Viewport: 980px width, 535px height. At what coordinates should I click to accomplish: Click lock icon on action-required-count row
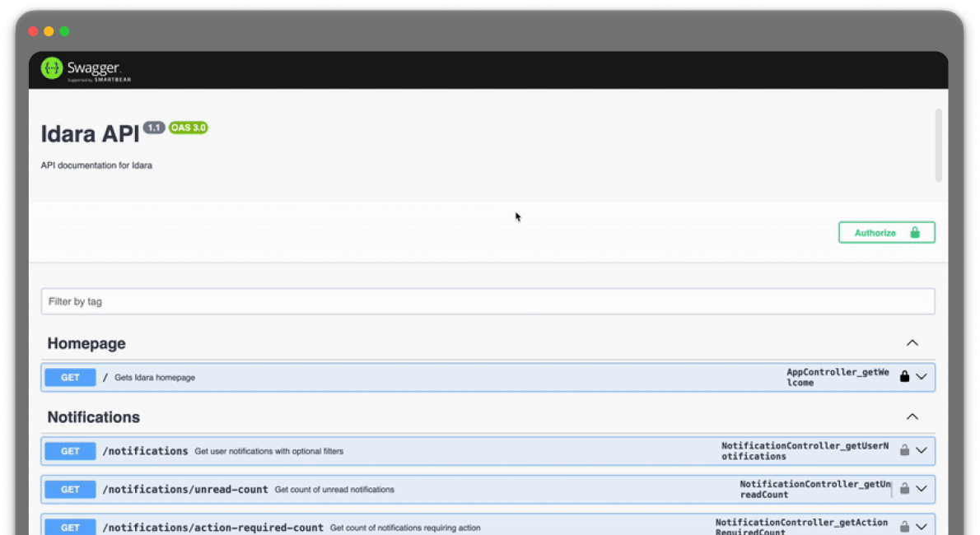coord(904,526)
